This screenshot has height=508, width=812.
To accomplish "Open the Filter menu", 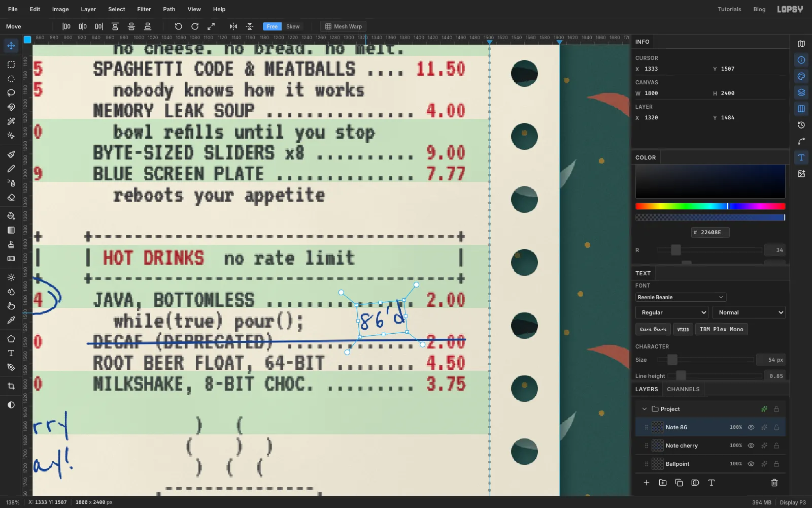I will [144, 9].
